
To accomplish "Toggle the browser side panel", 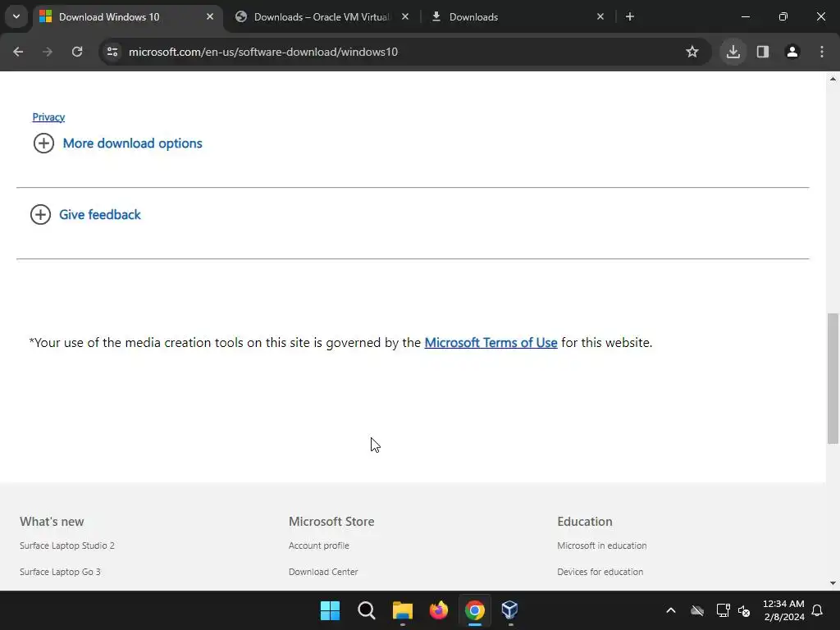I will click(x=763, y=52).
